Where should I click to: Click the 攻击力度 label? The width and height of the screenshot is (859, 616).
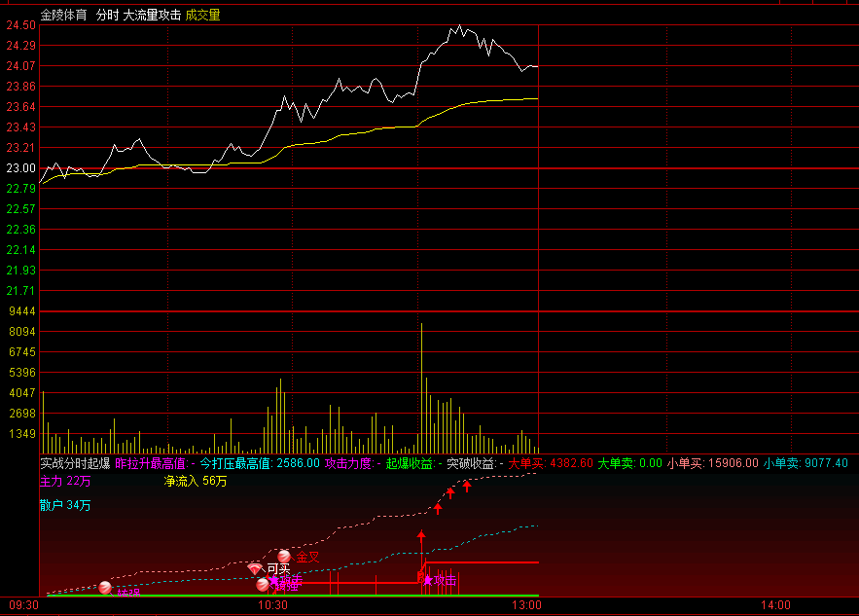click(x=348, y=463)
